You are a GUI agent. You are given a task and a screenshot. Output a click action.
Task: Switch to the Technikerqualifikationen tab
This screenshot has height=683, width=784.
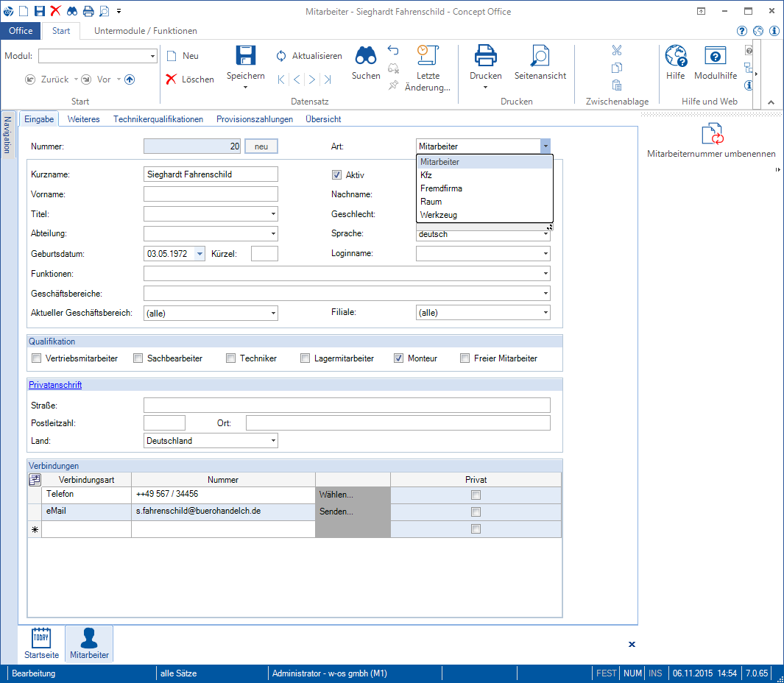click(158, 119)
